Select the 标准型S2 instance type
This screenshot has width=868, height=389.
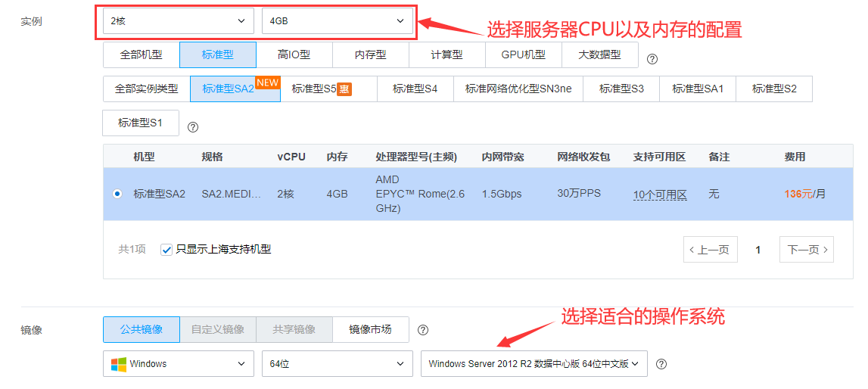[774, 89]
